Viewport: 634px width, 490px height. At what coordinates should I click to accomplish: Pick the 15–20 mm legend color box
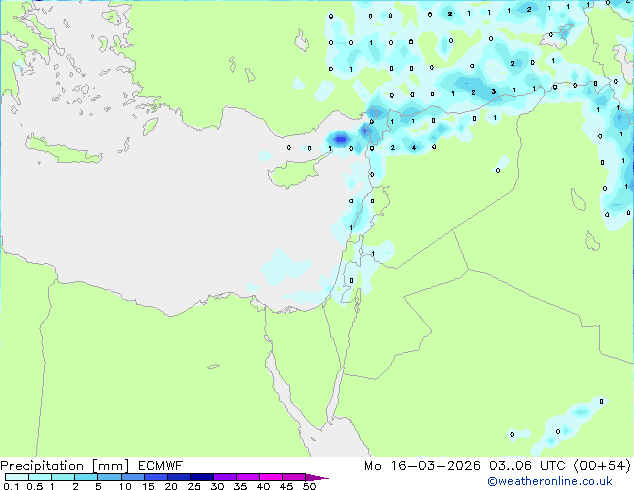pyautogui.click(x=155, y=477)
